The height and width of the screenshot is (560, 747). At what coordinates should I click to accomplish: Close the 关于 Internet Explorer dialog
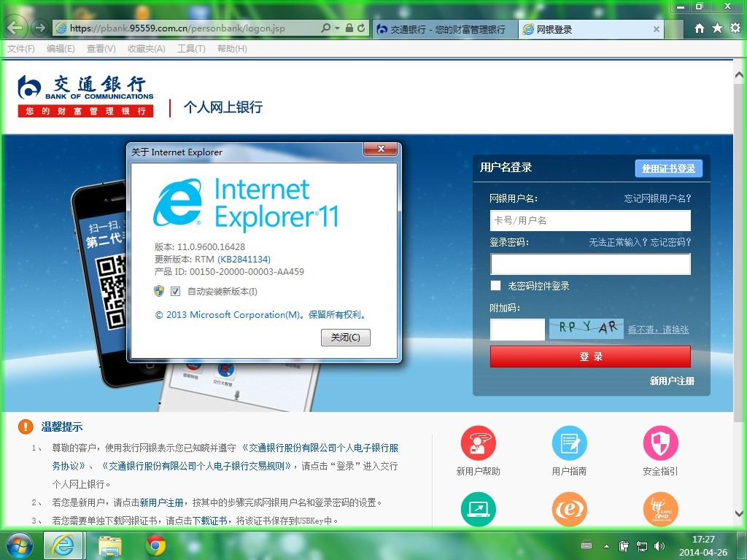pos(380,149)
